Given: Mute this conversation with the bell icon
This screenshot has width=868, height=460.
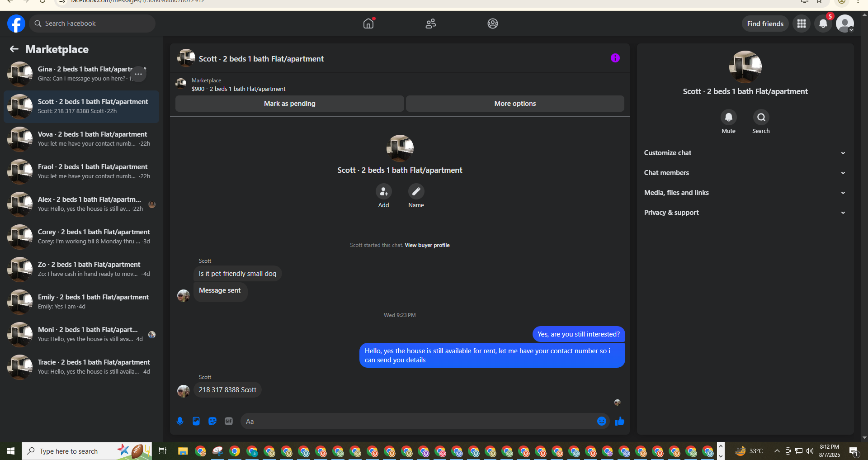Looking at the screenshot, I should (x=729, y=118).
